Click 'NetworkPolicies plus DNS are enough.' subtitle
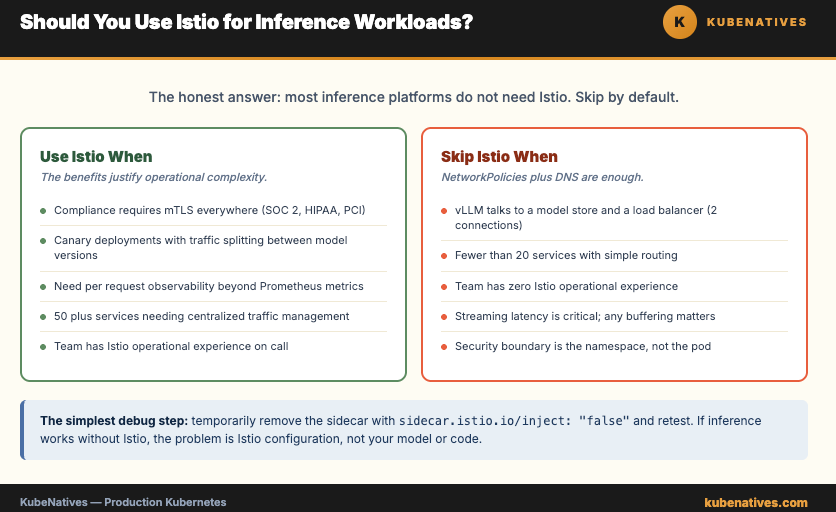This screenshot has width=836, height=512. (x=542, y=177)
